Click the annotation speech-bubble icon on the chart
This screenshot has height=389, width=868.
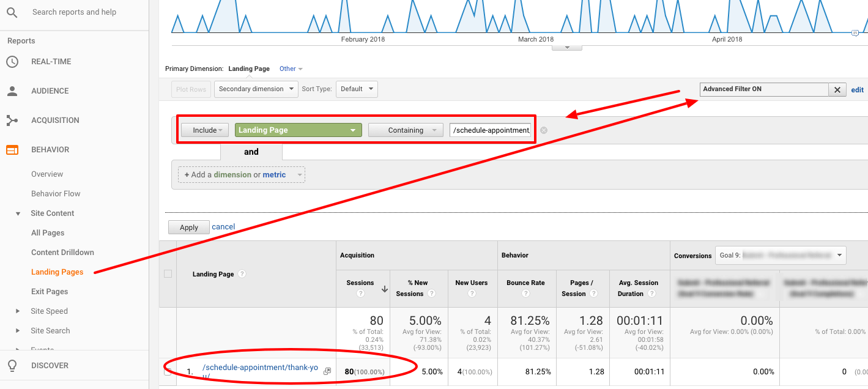coord(855,33)
